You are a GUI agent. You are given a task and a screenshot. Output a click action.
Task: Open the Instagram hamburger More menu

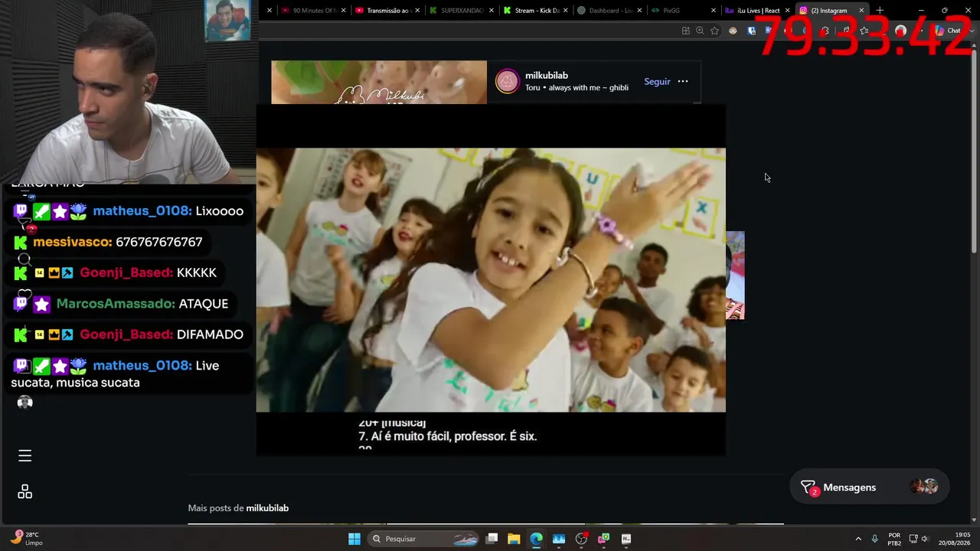(24, 456)
